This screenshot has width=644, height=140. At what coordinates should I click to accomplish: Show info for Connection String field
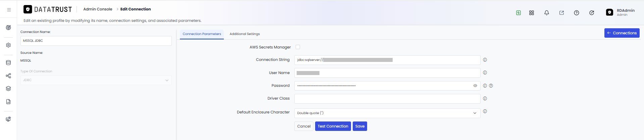(x=485, y=60)
